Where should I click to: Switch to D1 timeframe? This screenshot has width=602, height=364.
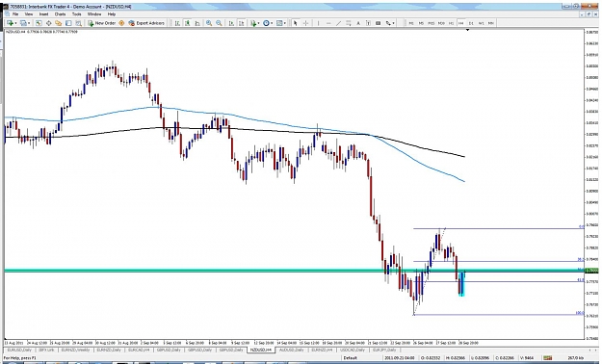(x=471, y=23)
